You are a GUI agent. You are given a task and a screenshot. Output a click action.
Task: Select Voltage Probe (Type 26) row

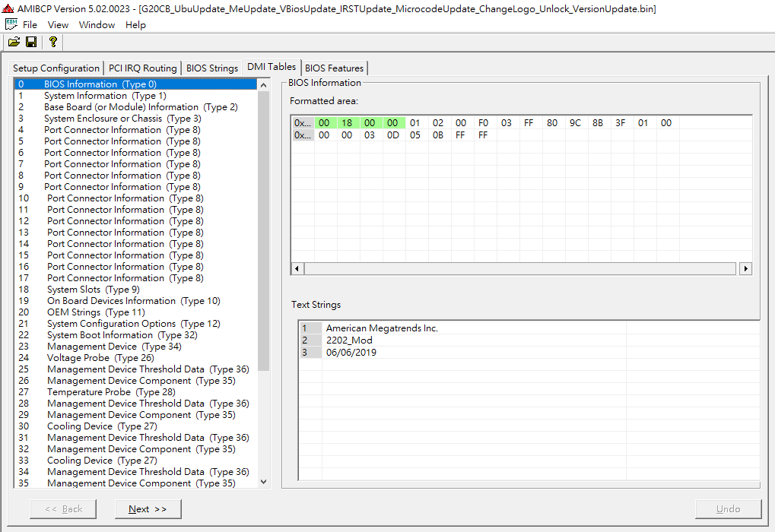[136, 358]
